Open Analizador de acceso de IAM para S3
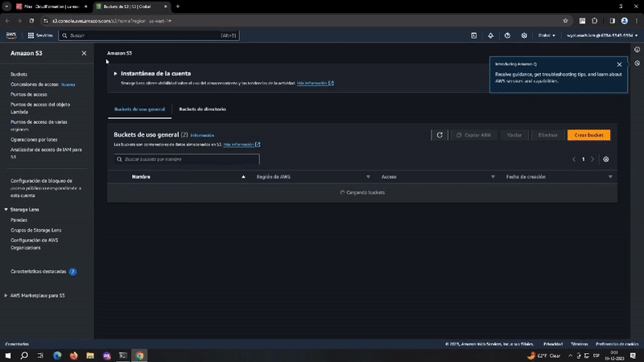 46,153
